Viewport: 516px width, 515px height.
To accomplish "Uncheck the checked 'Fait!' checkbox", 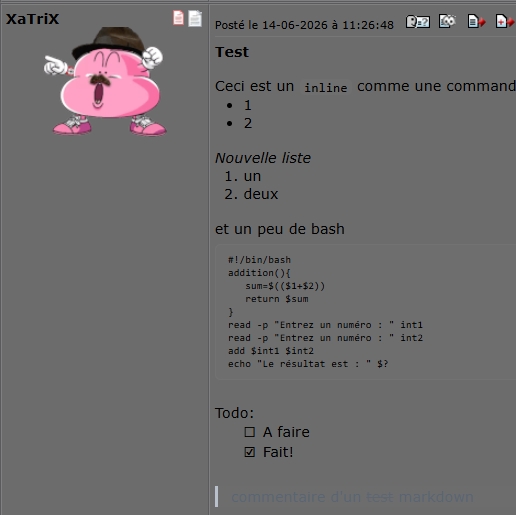I will click(x=250, y=452).
